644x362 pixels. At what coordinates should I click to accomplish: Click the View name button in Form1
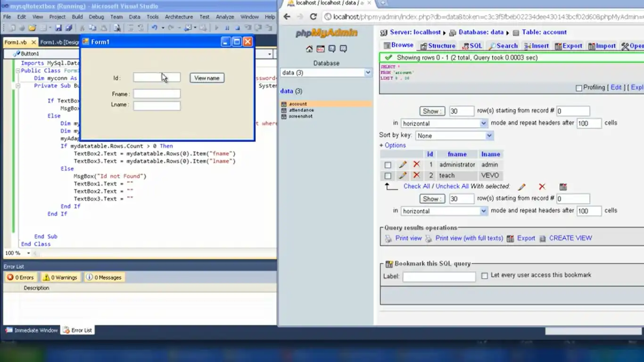pyautogui.click(x=207, y=78)
